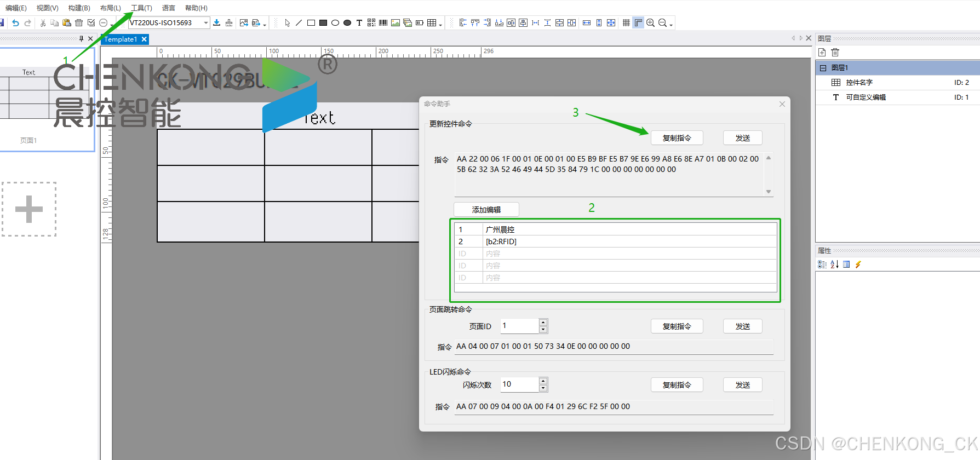980x460 pixels.
Task: Click the paste clipboard icon
Action: tap(67, 23)
